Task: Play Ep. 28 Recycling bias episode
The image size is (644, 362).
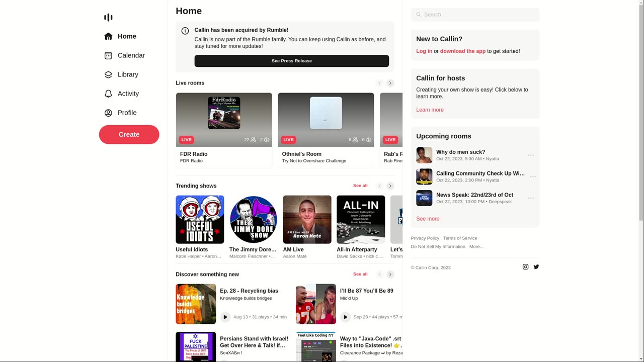Action: [225, 317]
